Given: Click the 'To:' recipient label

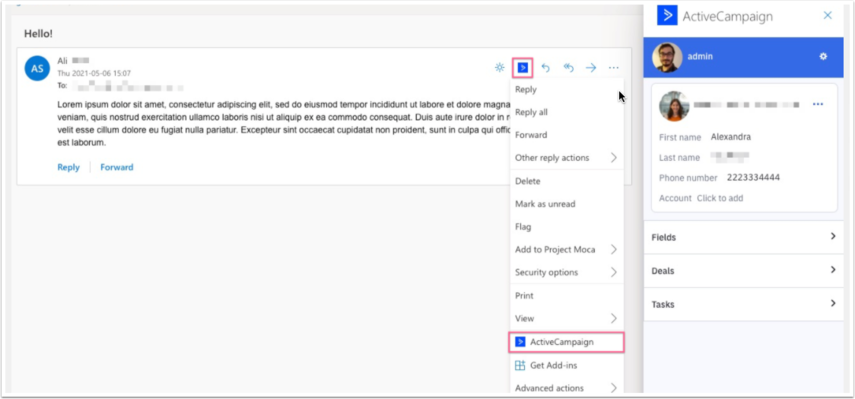Looking at the screenshot, I should coord(62,86).
